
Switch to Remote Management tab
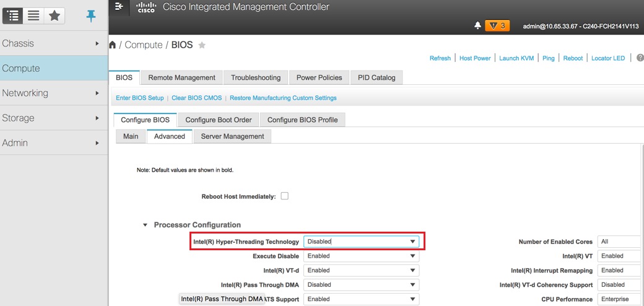(x=181, y=77)
